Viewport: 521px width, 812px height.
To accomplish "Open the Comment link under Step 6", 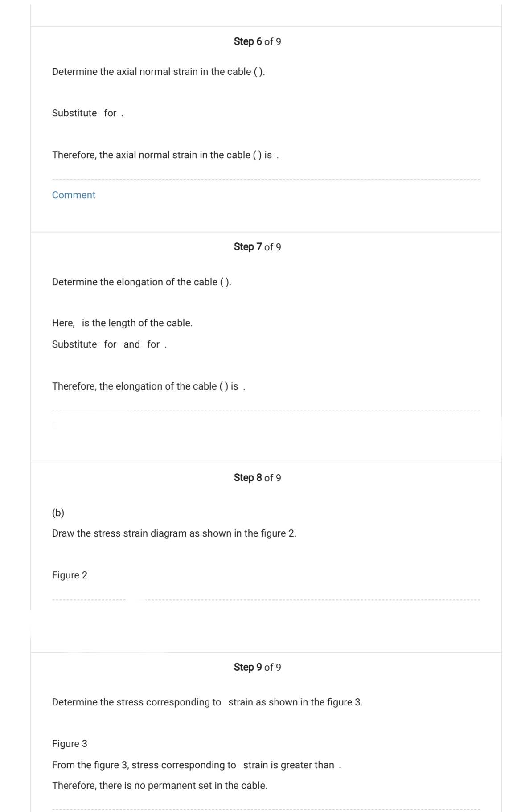I will point(74,195).
